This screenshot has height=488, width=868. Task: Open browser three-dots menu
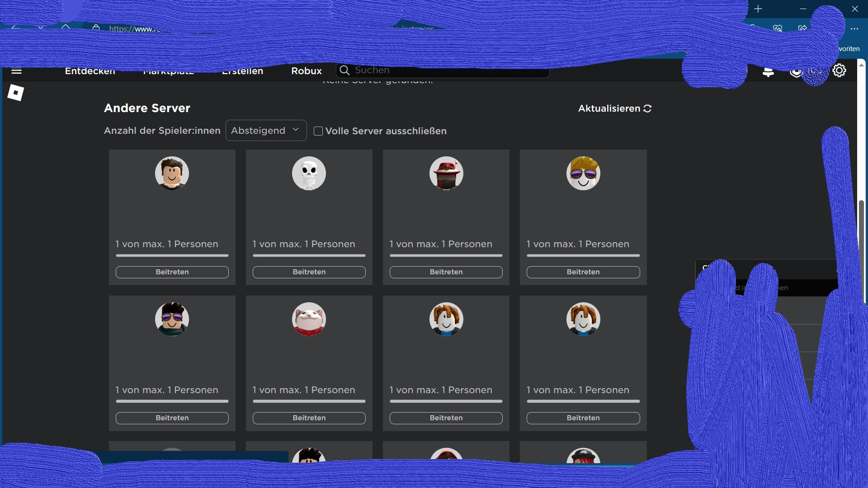[x=854, y=28]
